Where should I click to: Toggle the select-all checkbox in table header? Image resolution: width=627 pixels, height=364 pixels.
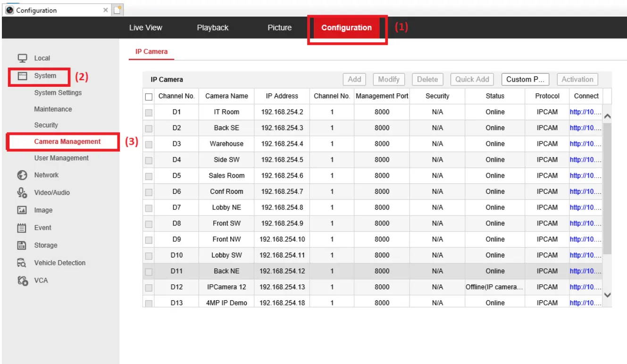(x=149, y=97)
